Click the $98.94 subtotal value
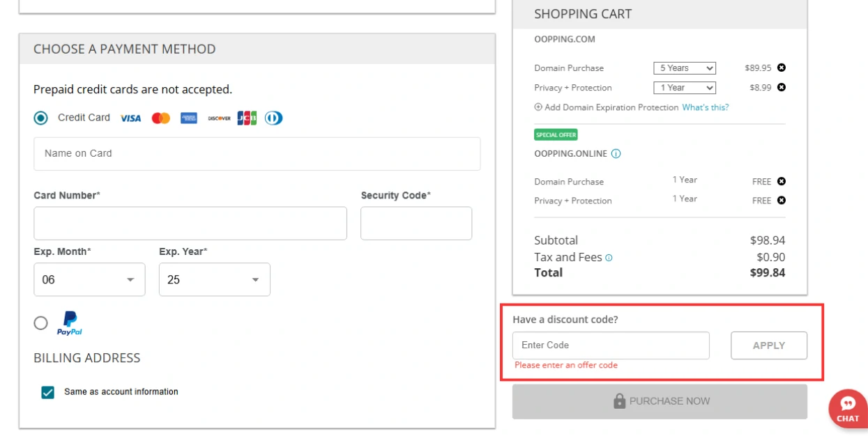 pos(768,240)
